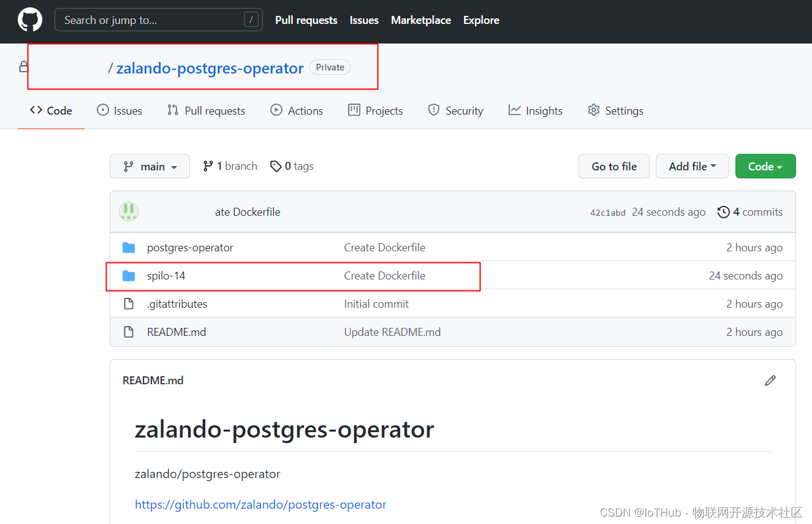Select the Code repository tab
This screenshot has width=812, height=524.
point(51,110)
